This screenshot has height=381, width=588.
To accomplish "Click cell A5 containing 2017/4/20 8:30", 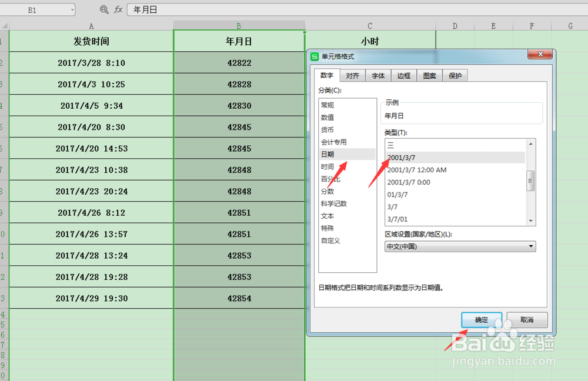I will click(x=91, y=127).
